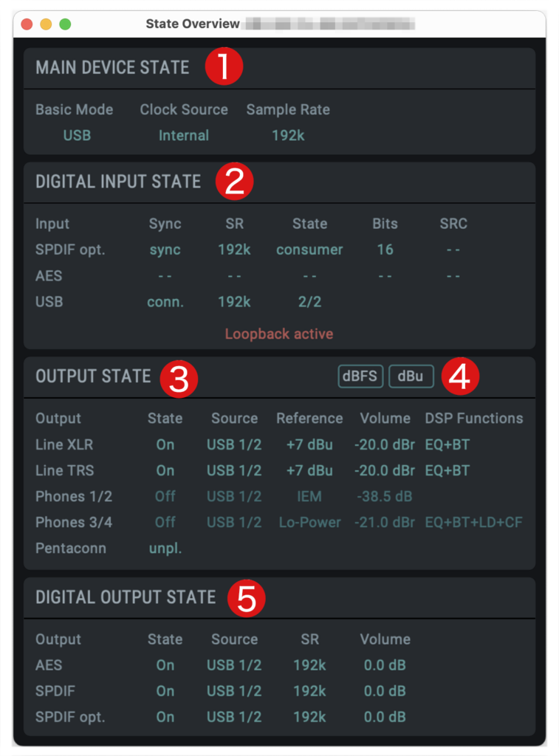
Task: Click the red badge numbered 1
Action: [224, 66]
